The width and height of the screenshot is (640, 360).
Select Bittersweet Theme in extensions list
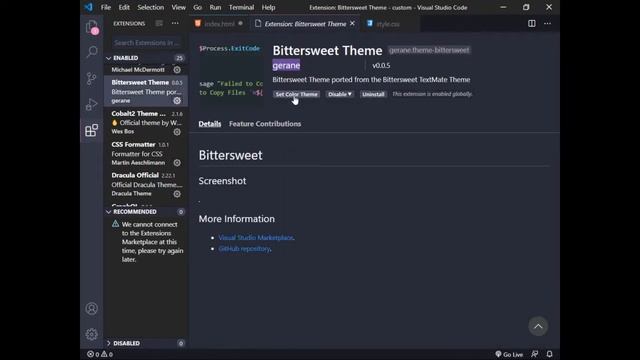(146, 91)
